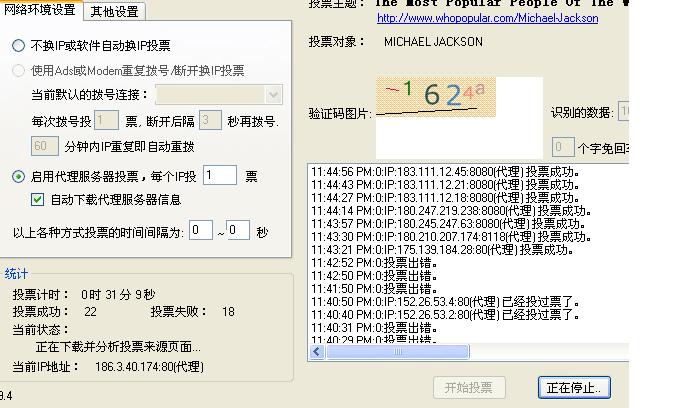Open the 其他设置 tab
683x408 pixels.
coord(115,12)
